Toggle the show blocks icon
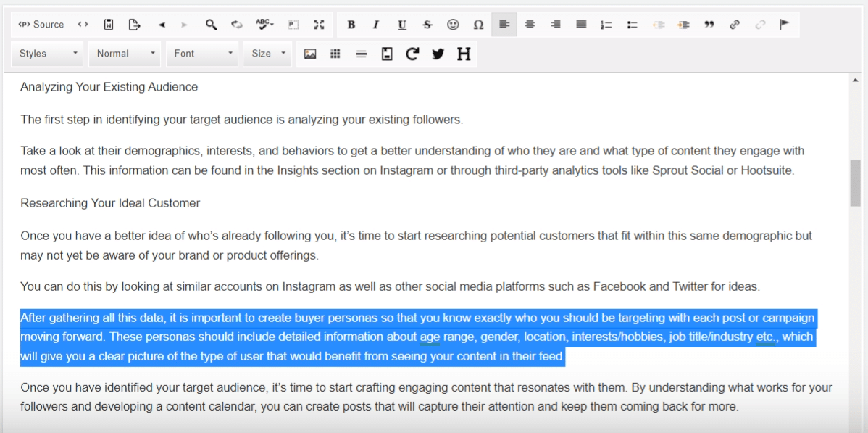 coord(293,25)
